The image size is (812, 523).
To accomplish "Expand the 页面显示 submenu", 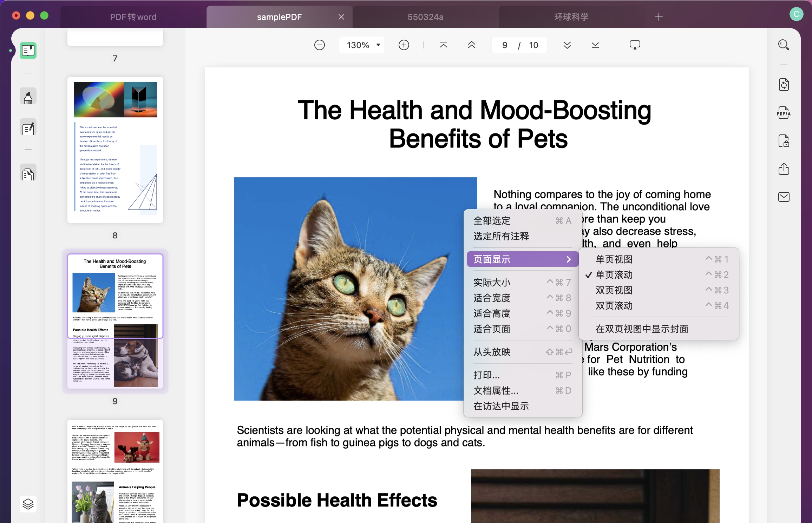I will (x=523, y=259).
